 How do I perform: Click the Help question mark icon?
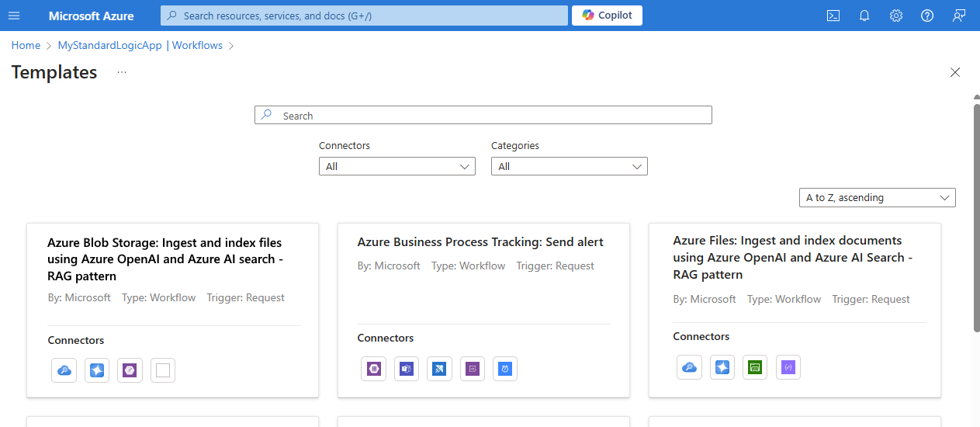click(x=927, y=16)
